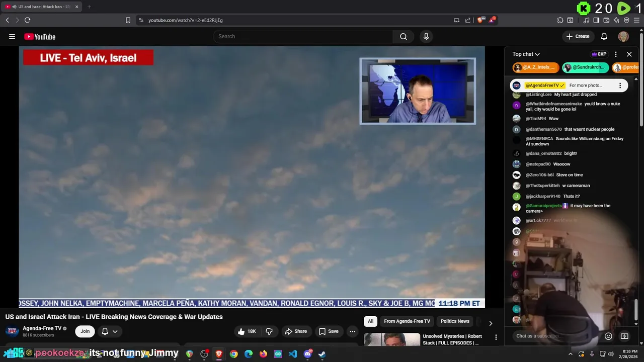Open the Brave Wallet icon
The height and width of the screenshot is (362, 644).
606,20
